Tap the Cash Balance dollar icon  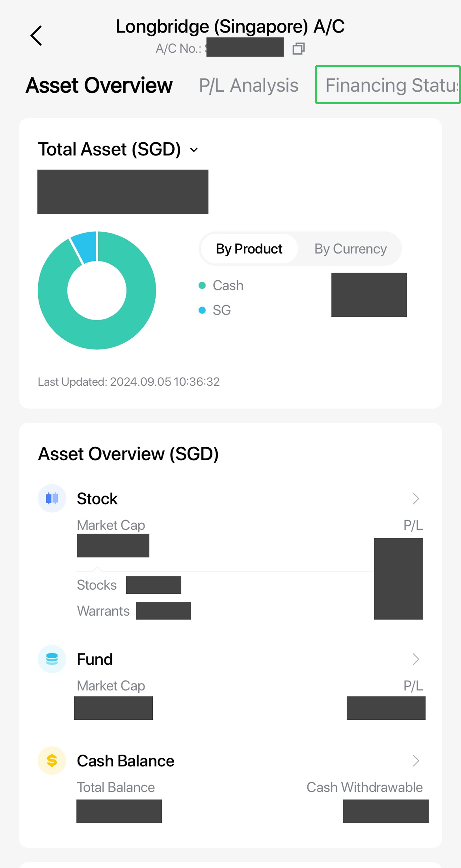click(52, 761)
